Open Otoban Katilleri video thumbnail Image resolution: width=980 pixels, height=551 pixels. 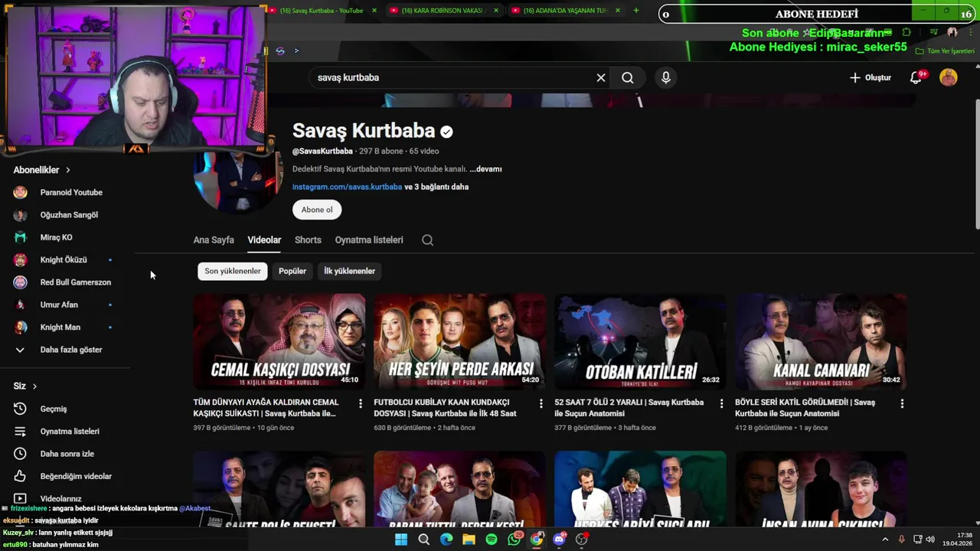[640, 341]
